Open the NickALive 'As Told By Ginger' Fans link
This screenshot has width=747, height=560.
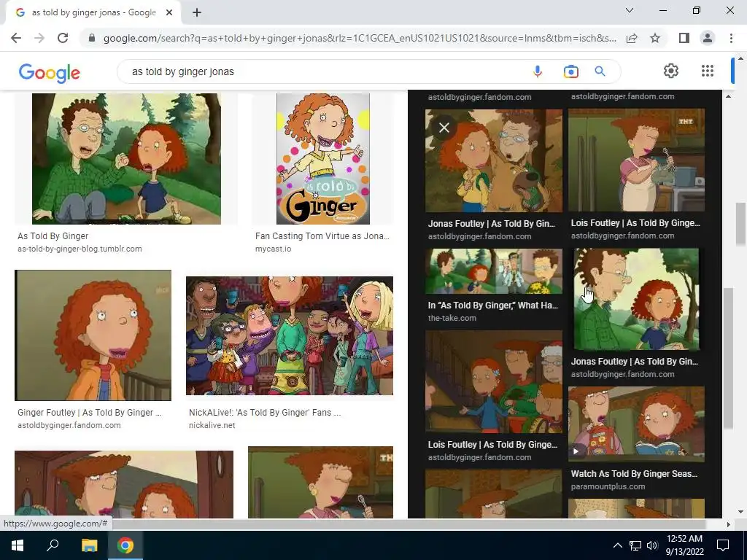pyautogui.click(x=264, y=413)
